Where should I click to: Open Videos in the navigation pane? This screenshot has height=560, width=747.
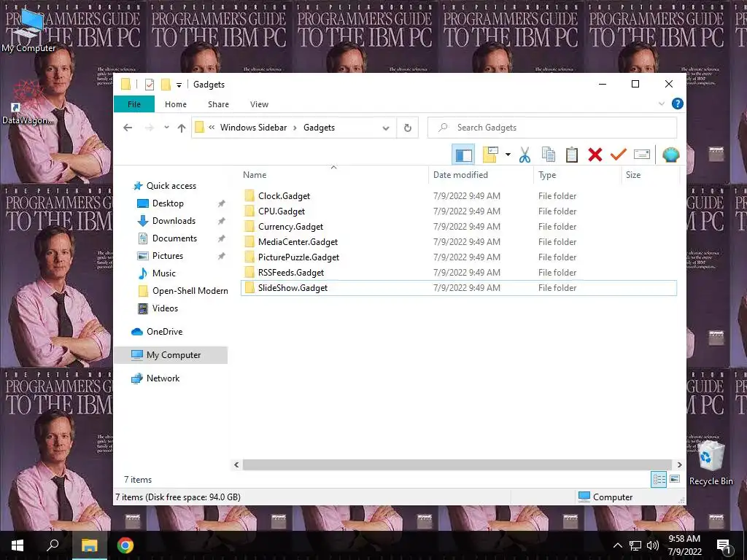point(165,308)
